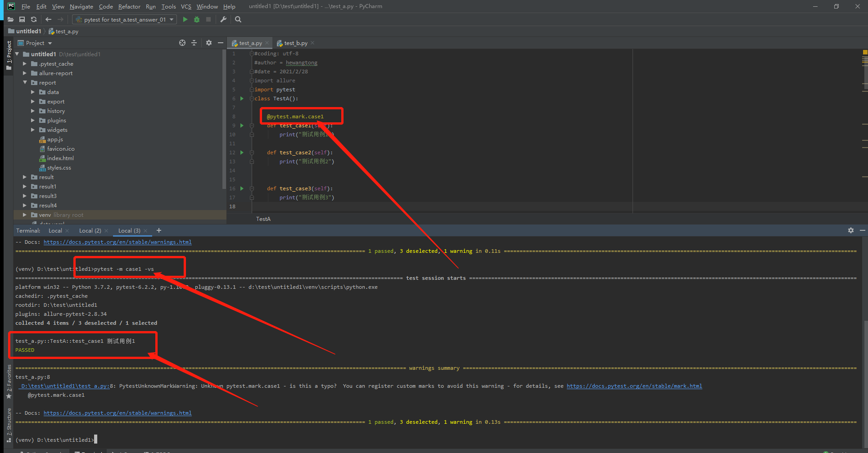Select index.html in the project tree
Viewport: 868px width, 453px height.
60,158
